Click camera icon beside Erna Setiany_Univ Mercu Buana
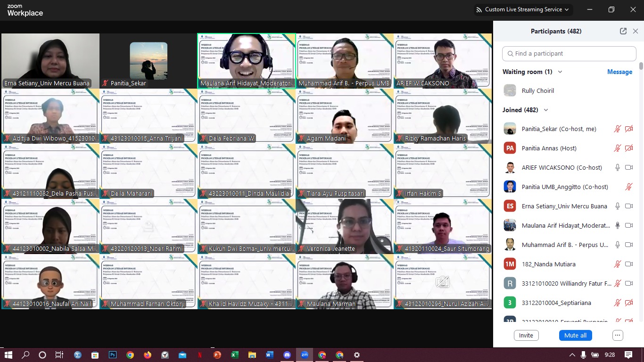 (x=628, y=206)
